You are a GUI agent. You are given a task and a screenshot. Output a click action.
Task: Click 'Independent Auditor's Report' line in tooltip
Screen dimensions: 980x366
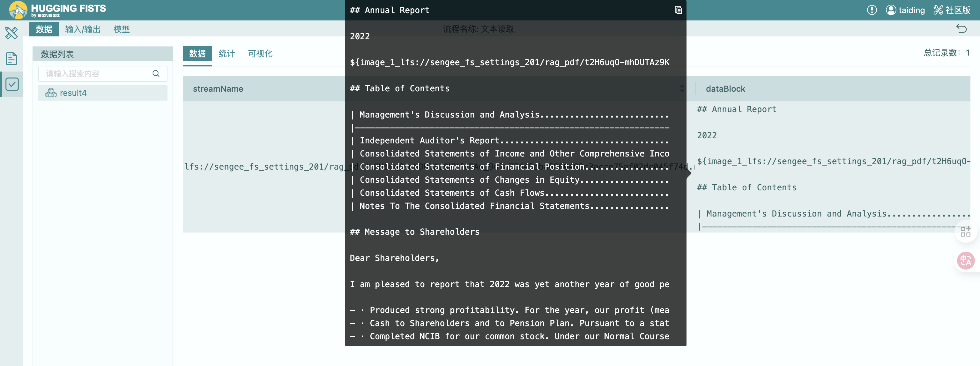click(510, 141)
